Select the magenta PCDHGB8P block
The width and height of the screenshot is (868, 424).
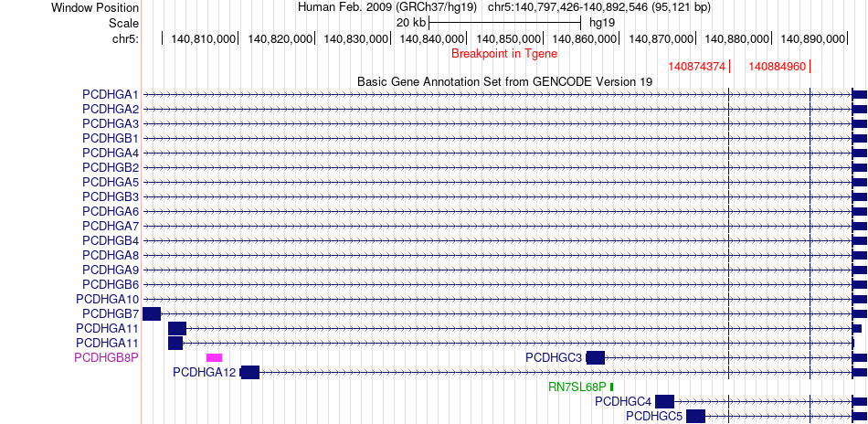tap(214, 357)
